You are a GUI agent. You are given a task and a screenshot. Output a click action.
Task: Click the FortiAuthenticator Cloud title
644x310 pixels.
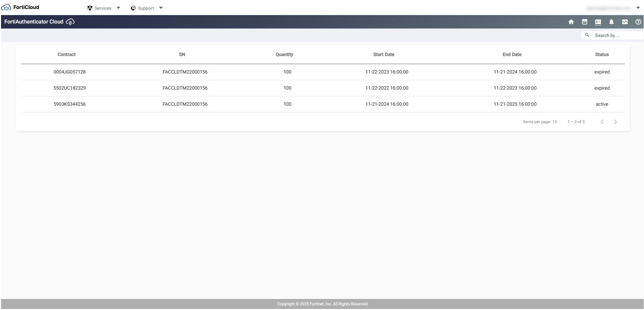pos(34,22)
